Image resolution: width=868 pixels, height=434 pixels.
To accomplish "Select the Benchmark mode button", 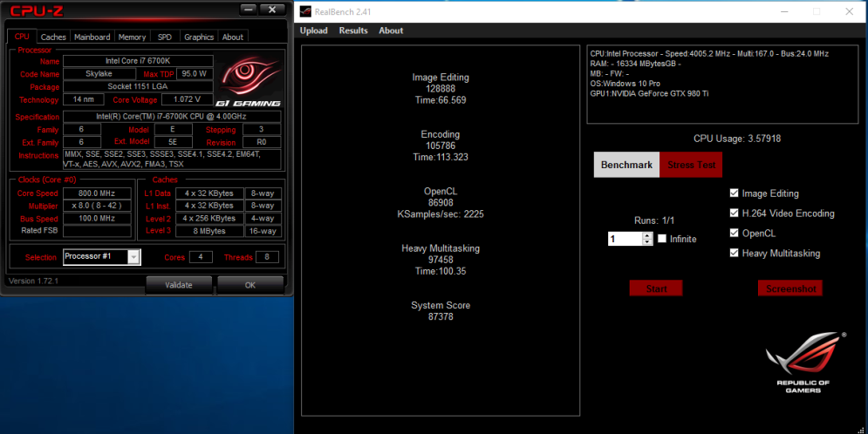I will tap(626, 165).
